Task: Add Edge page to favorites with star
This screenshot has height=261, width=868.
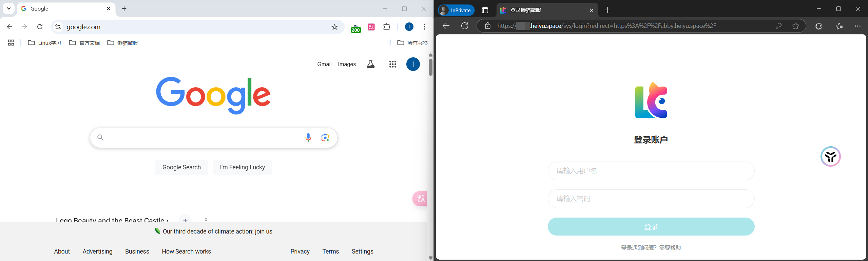Action: coord(796,26)
